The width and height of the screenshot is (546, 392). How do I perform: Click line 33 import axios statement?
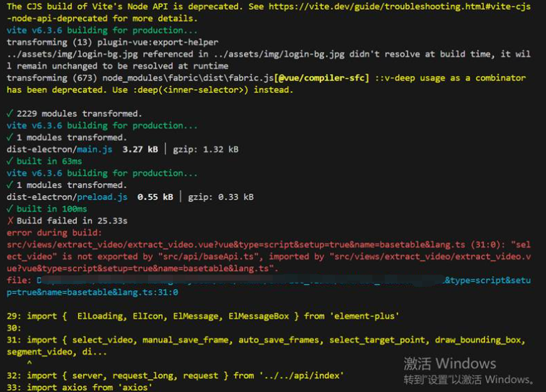point(80,386)
